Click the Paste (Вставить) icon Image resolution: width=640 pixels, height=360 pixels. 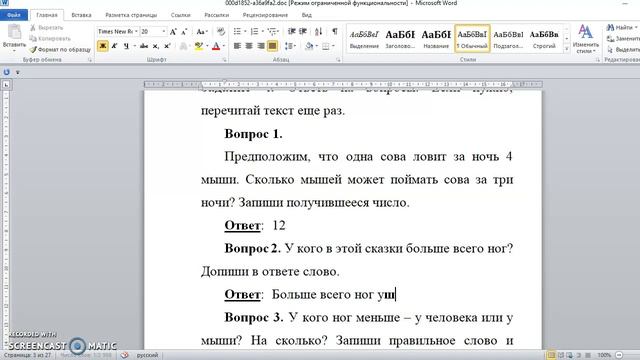click(x=14, y=32)
